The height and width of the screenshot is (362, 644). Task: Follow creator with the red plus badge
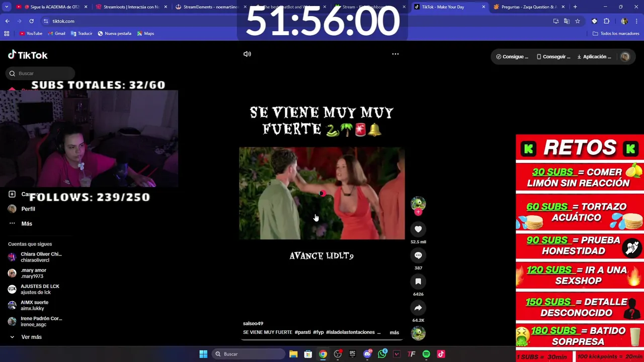418,212
